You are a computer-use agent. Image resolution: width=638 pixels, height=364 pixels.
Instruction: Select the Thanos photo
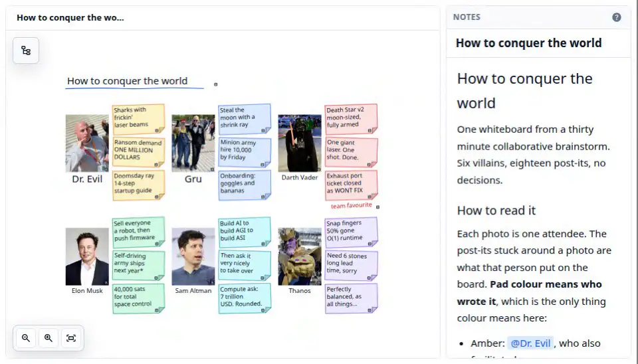[x=300, y=256]
